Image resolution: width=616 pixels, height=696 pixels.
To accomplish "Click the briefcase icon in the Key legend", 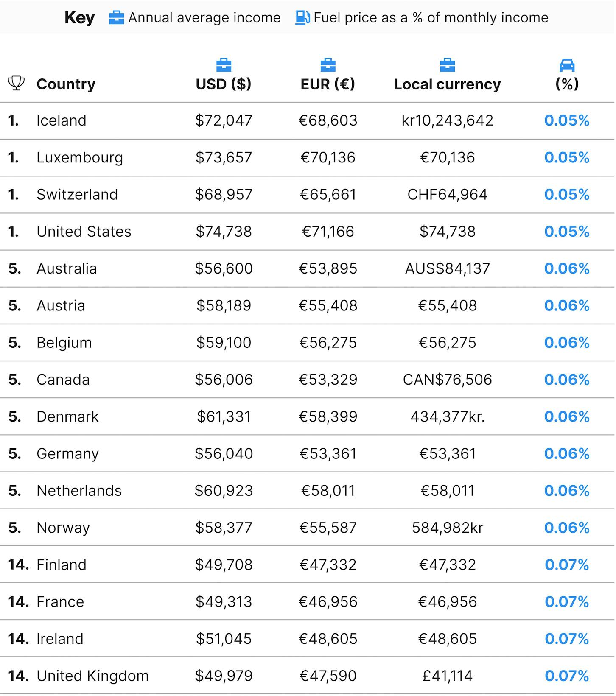I will click(x=117, y=18).
